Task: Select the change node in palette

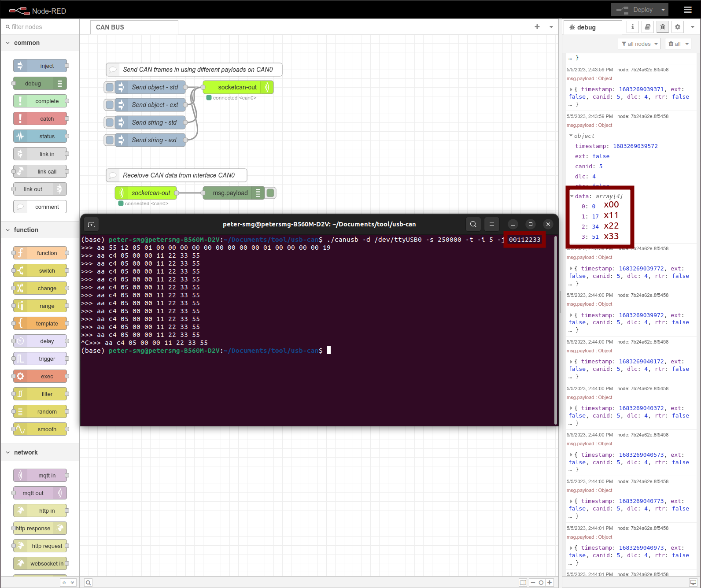Action: [x=40, y=288]
